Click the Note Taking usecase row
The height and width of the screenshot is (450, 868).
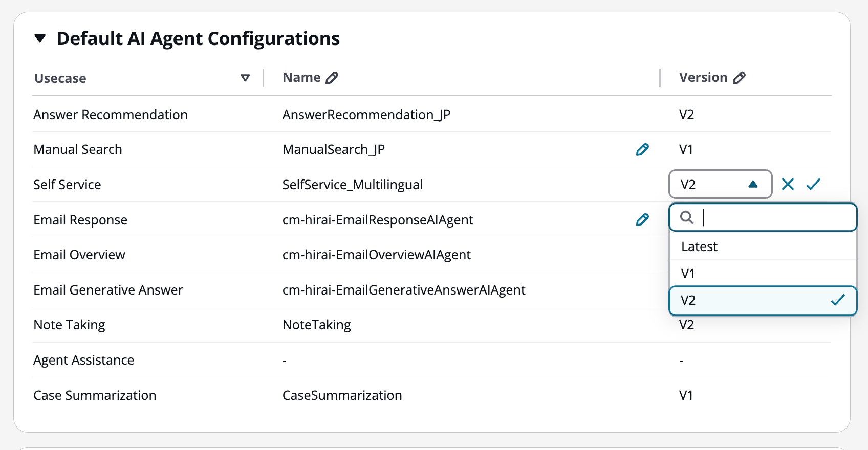point(70,325)
